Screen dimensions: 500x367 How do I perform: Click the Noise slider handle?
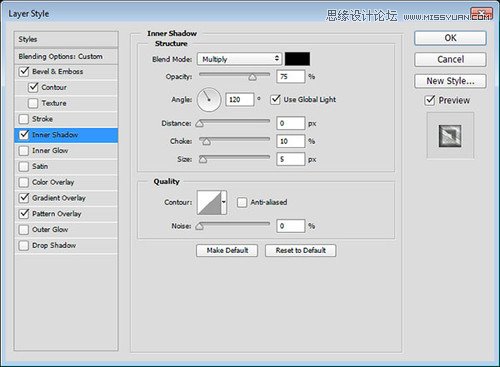tap(199, 227)
